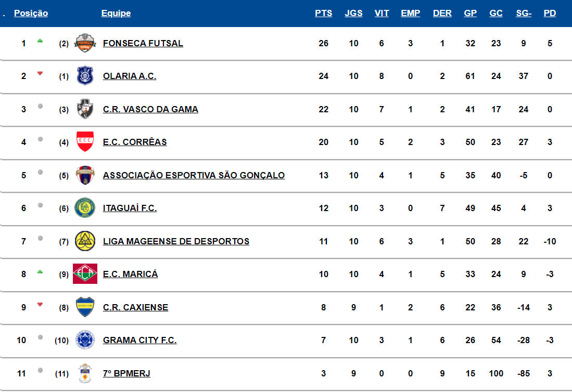
Task: Click the Liga Mageense yellow logo
Action: [84, 241]
